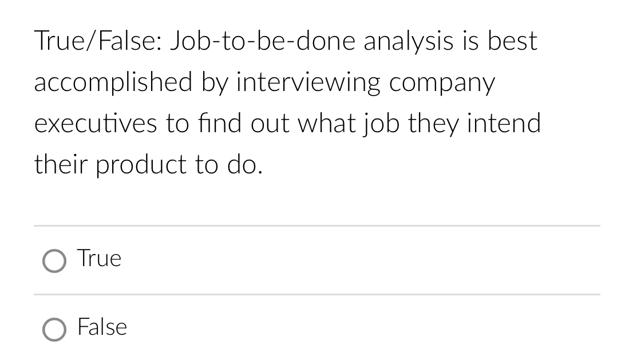Click the True label text
This screenshot has width=621, height=364.
pyautogui.click(x=98, y=259)
